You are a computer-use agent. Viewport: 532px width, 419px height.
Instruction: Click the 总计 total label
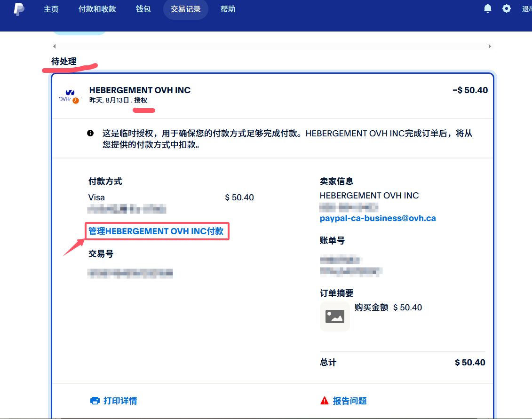point(328,363)
